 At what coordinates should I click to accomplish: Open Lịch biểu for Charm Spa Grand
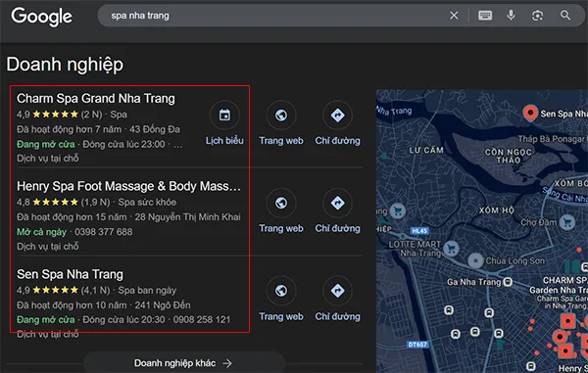point(224,122)
